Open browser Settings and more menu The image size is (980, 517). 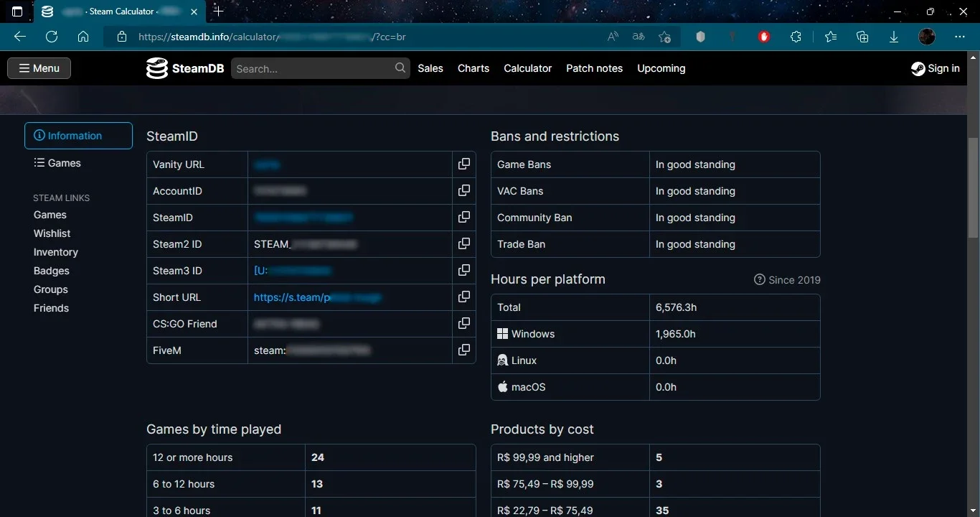(960, 37)
